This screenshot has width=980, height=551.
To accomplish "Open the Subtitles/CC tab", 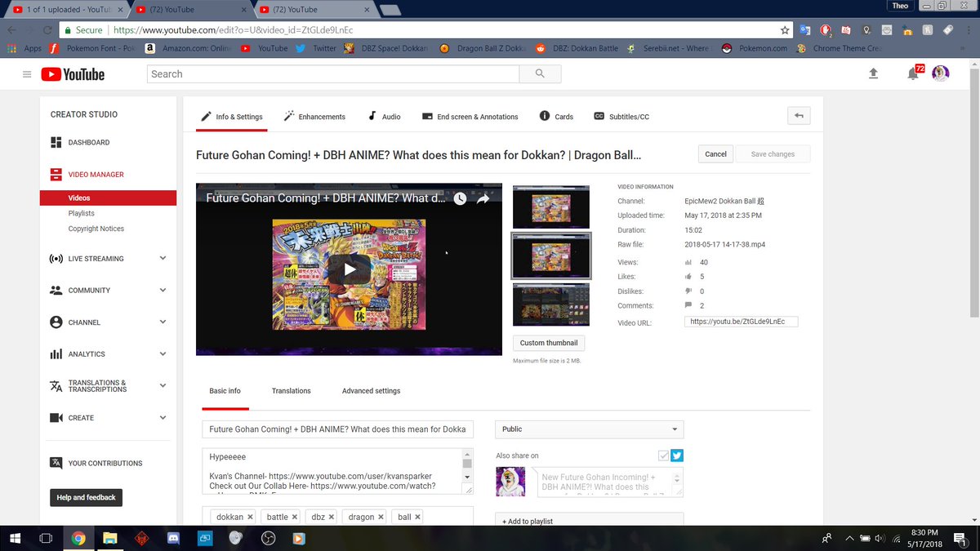I will [621, 117].
